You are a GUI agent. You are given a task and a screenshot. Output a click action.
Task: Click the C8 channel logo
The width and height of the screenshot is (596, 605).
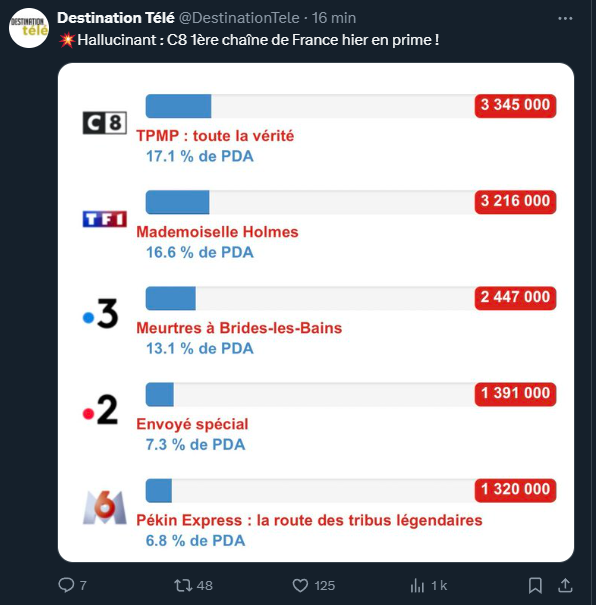click(x=105, y=123)
